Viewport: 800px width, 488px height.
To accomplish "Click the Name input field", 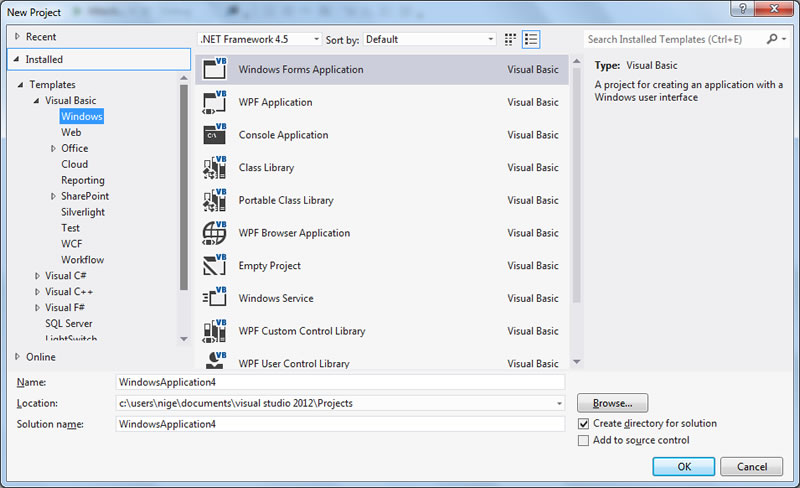I will point(340,382).
